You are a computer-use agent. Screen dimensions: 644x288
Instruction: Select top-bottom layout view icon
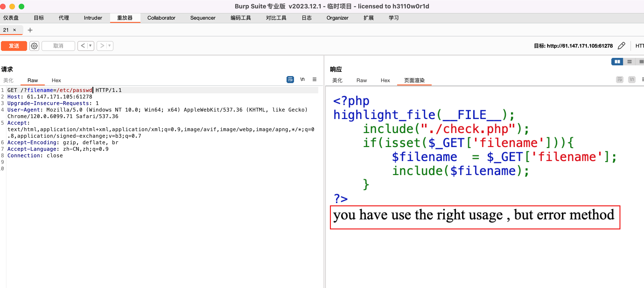[x=629, y=62]
